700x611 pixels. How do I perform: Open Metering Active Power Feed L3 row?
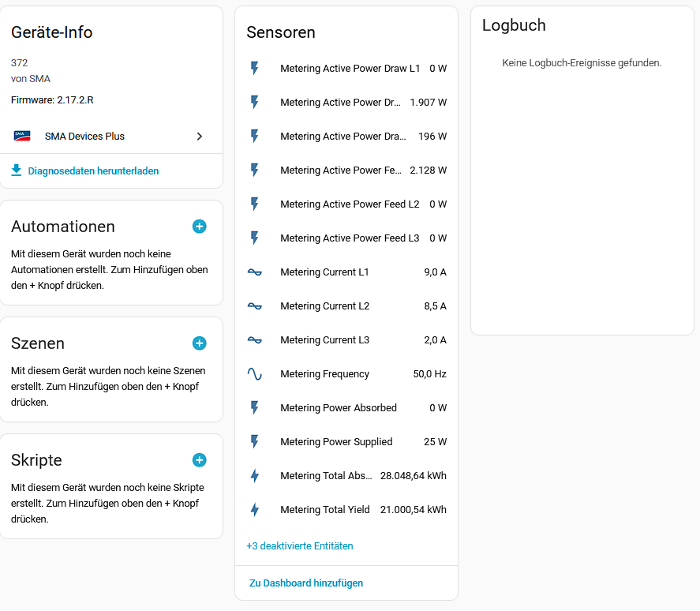click(x=350, y=238)
